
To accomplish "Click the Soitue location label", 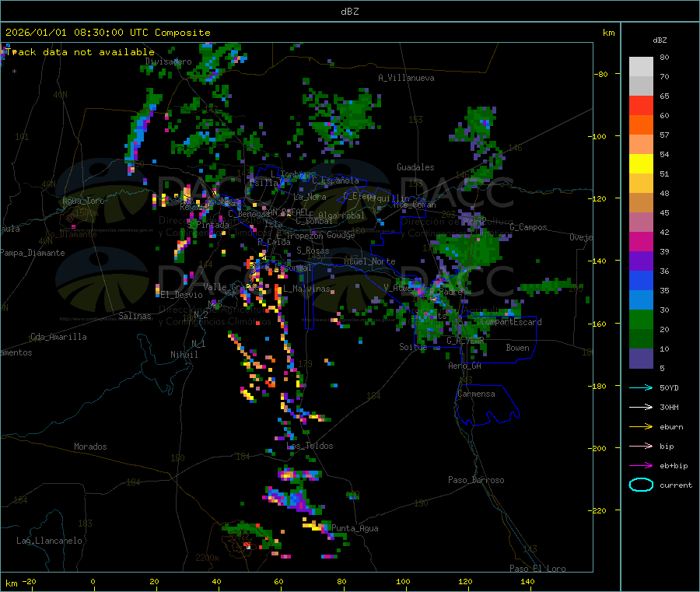I will (413, 347).
